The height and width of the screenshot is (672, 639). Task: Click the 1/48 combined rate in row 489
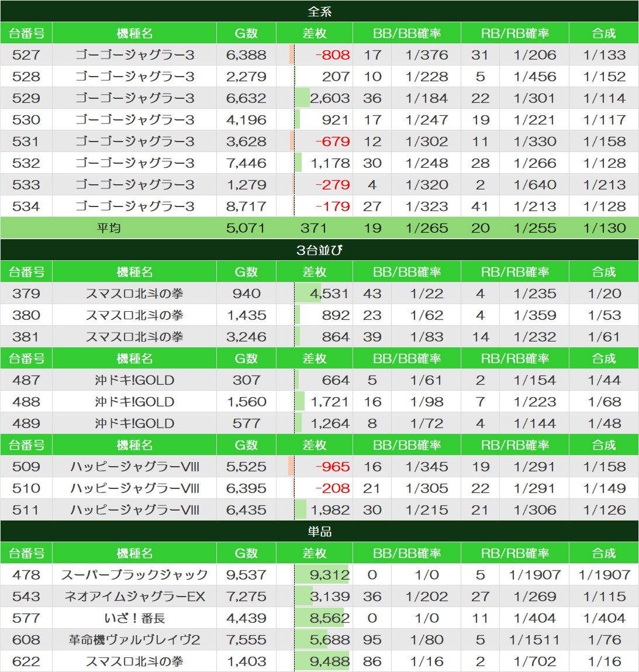tap(604, 423)
